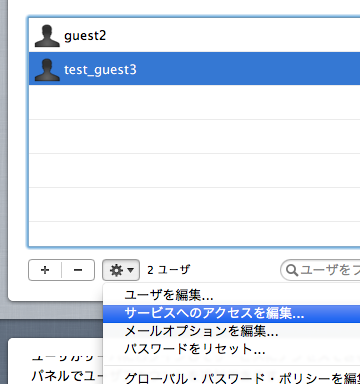Remove the selected user with the minus button

tap(78, 270)
